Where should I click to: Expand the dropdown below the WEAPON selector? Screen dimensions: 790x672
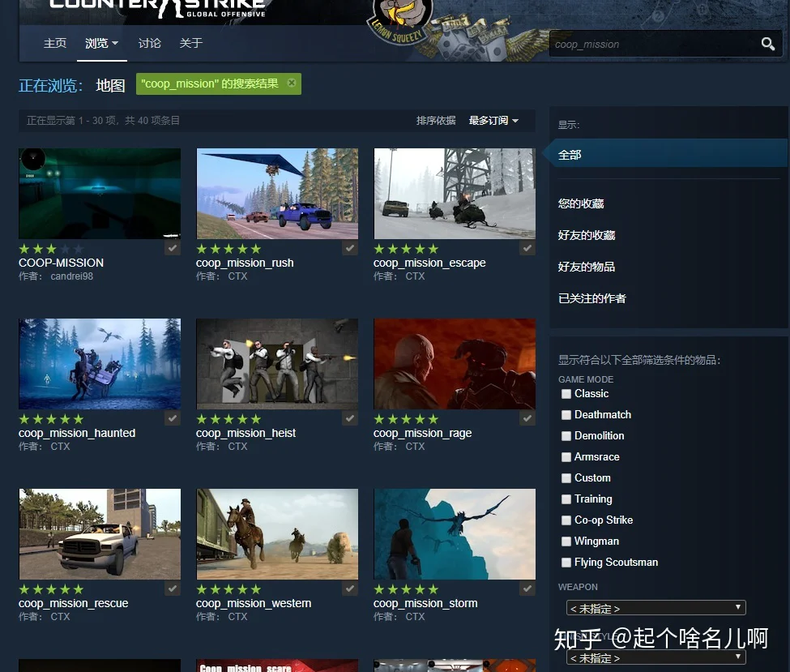[655, 657]
